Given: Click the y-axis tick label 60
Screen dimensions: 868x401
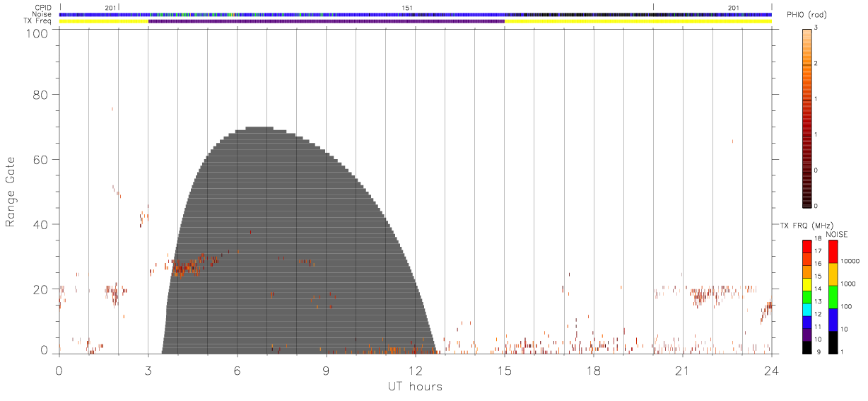Looking at the screenshot, I should [40, 160].
